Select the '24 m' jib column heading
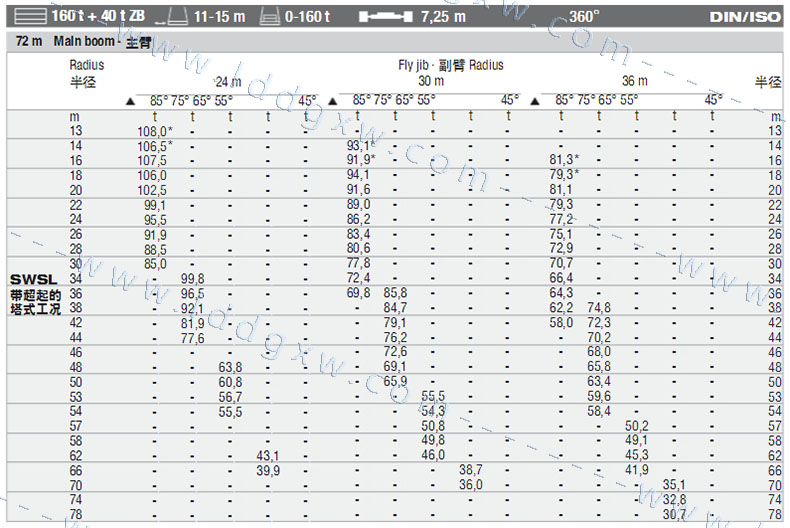Screen dimensions: 790x528 (229, 82)
